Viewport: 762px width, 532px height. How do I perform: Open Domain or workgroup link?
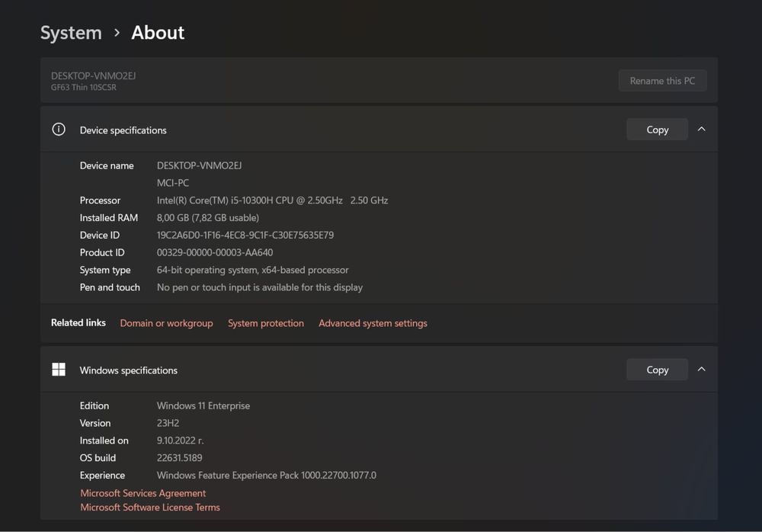tap(166, 323)
